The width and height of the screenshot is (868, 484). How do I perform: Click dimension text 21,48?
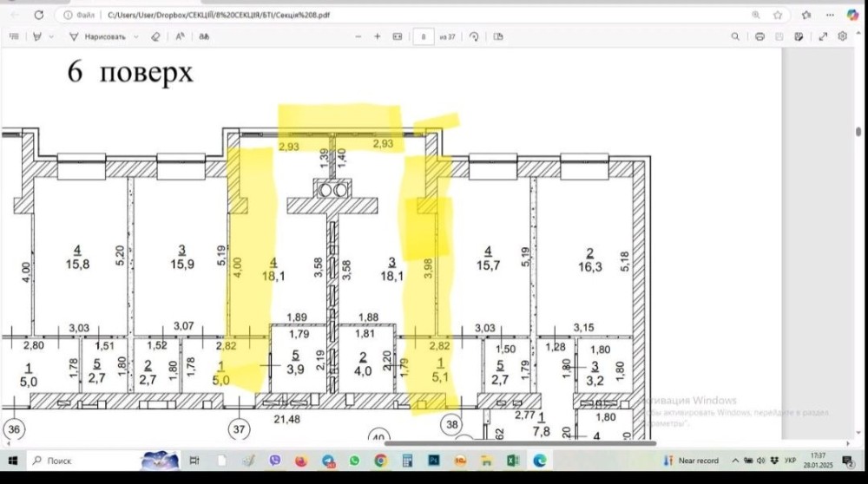click(x=286, y=419)
